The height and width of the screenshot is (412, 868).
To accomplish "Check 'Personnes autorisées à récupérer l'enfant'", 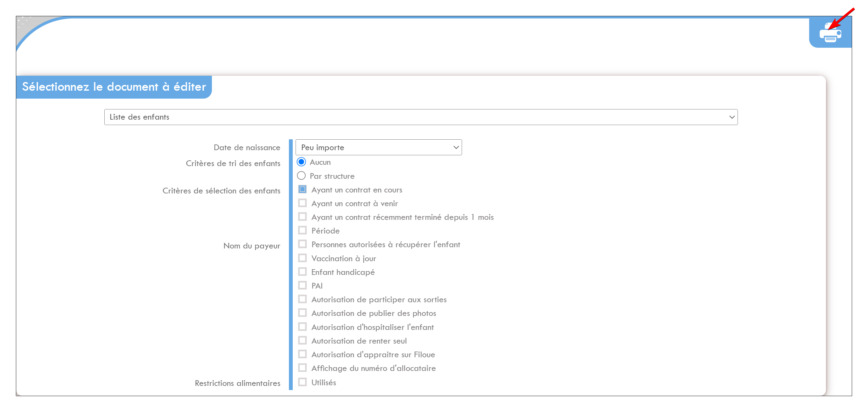I will tap(302, 244).
